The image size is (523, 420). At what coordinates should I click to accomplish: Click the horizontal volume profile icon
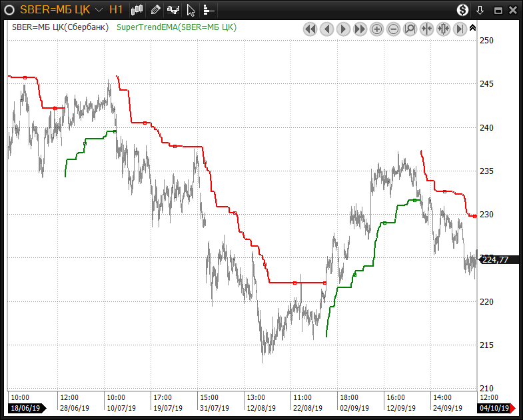click(x=209, y=10)
